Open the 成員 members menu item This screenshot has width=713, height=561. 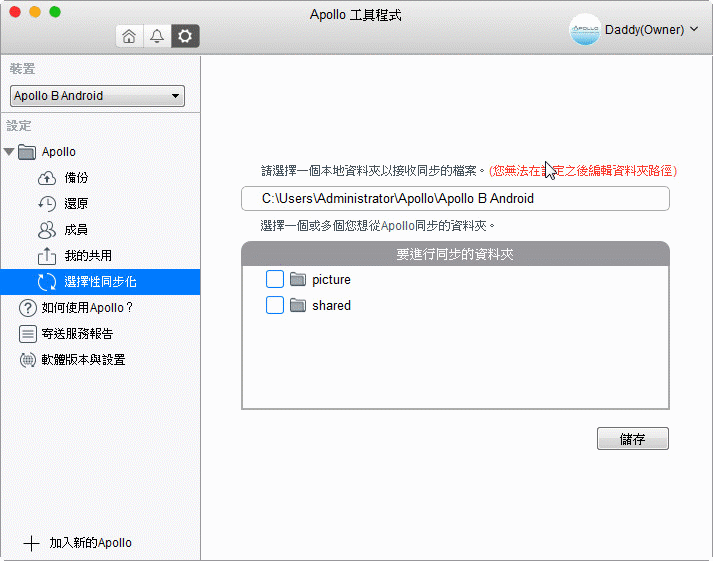point(100,230)
